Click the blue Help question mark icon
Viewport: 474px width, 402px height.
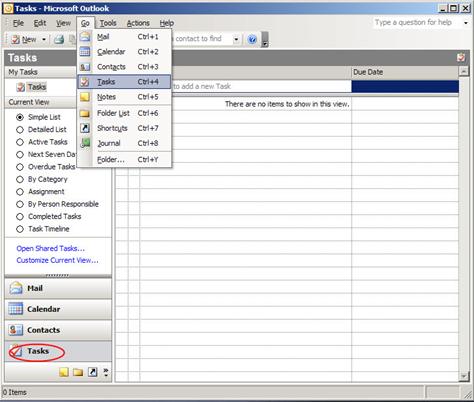252,40
